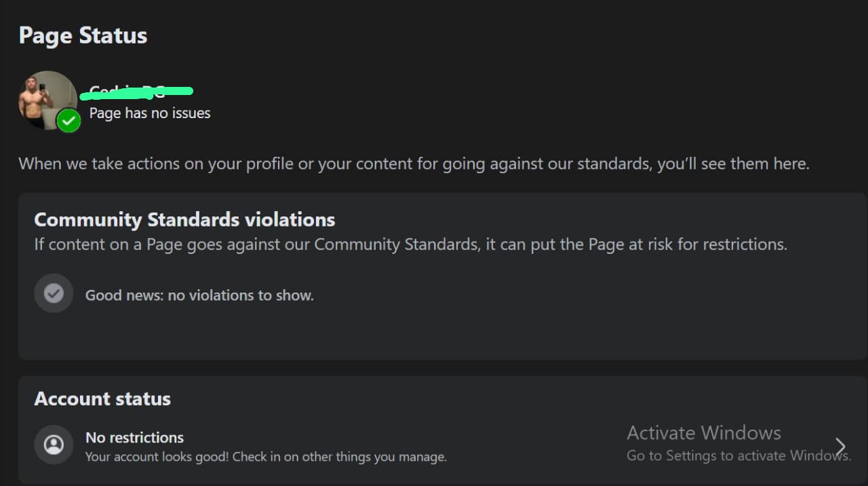Click the "Page has no issues" status text
Screen dimensions: 868x486
[x=150, y=113]
